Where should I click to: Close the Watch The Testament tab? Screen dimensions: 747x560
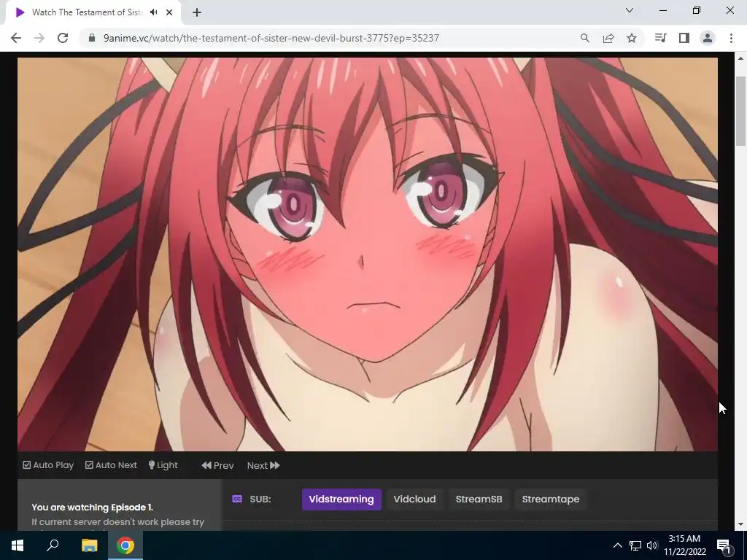169,12
